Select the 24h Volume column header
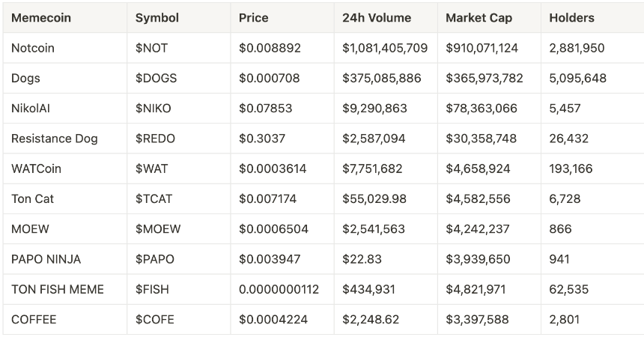The width and height of the screenshot is (644, 337). coord(377,18)
